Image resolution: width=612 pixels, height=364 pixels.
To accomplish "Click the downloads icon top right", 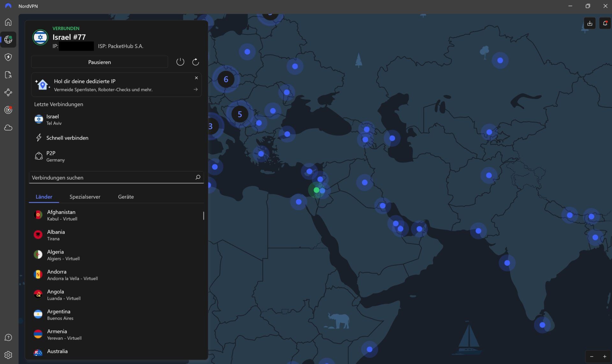I will [x=589, y=23].
